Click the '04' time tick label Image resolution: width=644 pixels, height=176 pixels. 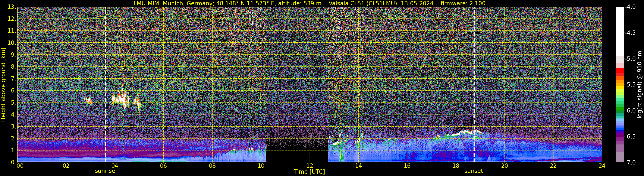114,166
